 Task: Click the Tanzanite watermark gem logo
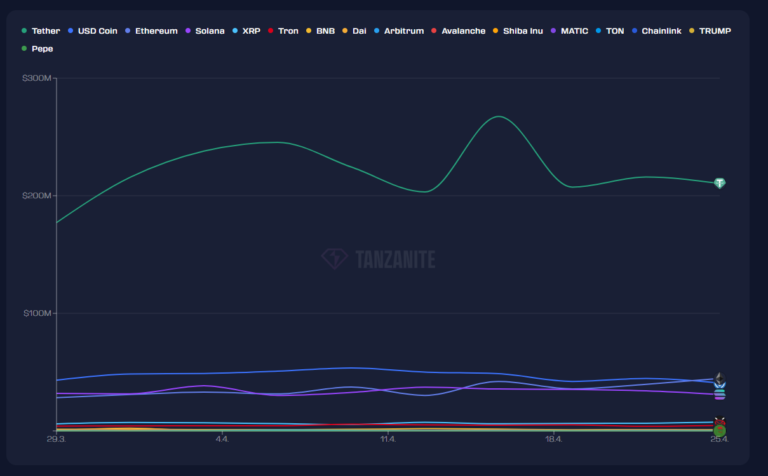[334, 259]
